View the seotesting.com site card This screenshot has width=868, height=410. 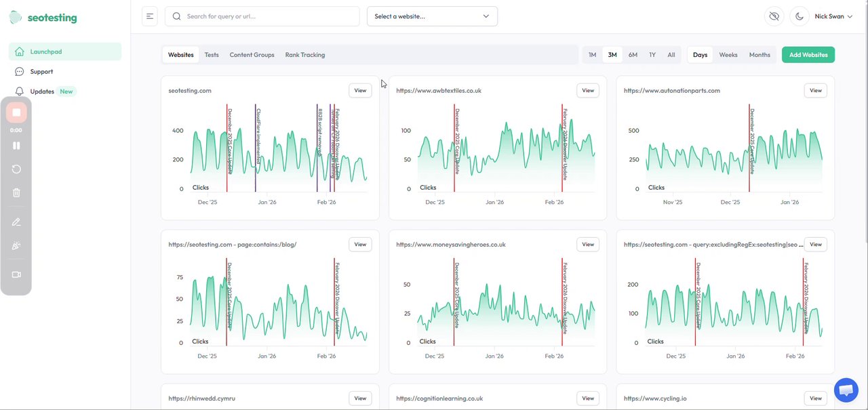[360, 90]
